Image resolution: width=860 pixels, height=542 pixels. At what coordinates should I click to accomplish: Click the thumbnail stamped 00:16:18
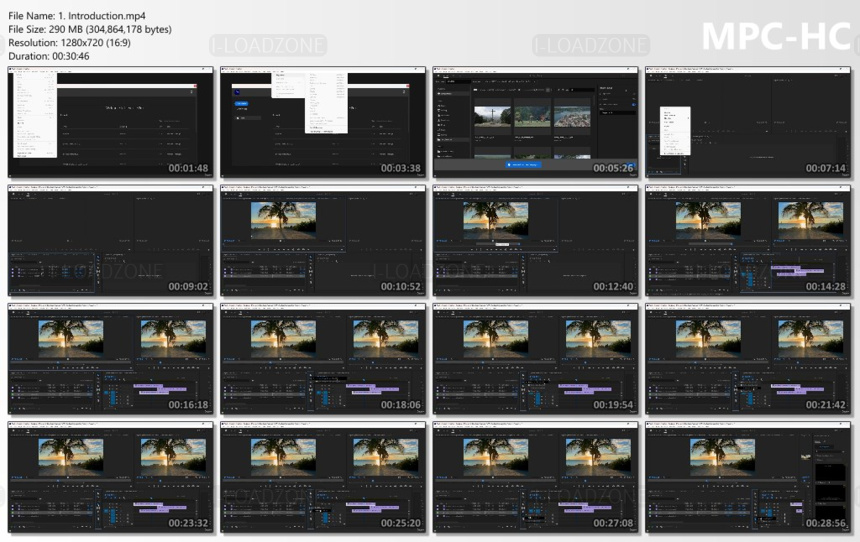(110, 359)
